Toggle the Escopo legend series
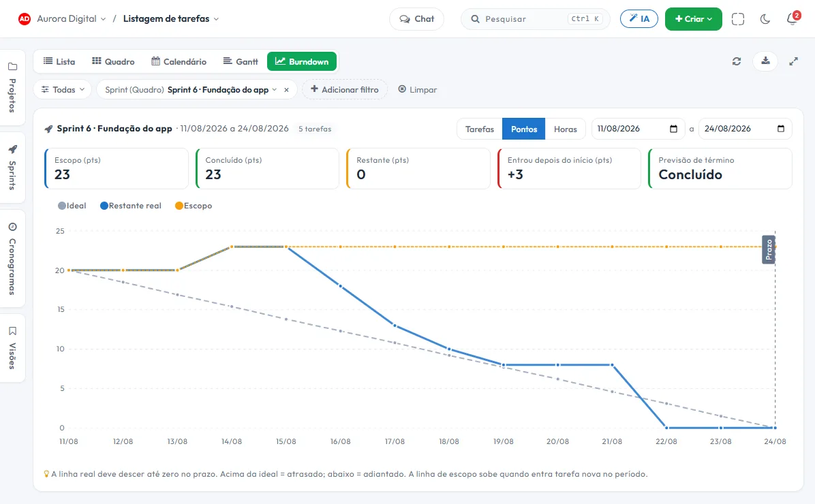Viewport: 815px width, 504px height. pyautogui.click(x=194, y=206)
